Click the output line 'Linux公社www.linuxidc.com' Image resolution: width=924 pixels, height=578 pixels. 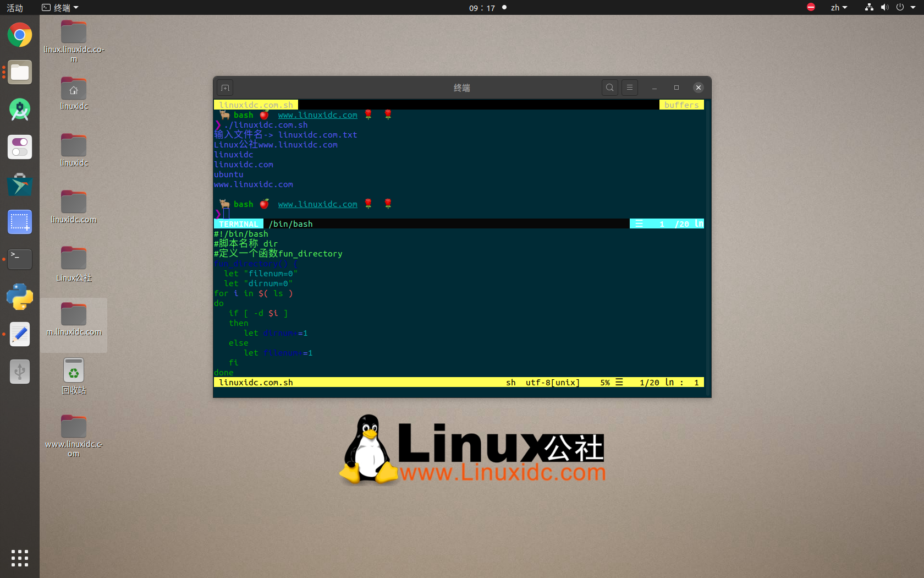click(276, 145)
